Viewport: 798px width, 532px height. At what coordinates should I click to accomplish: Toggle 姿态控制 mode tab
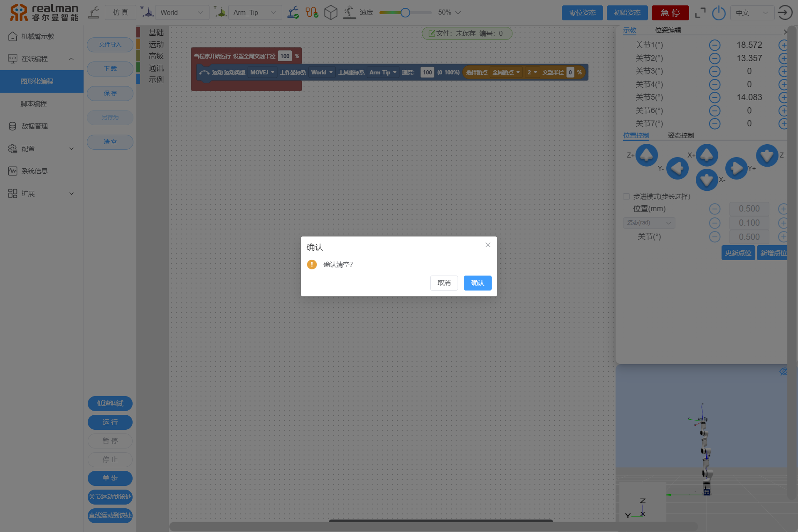680,135
